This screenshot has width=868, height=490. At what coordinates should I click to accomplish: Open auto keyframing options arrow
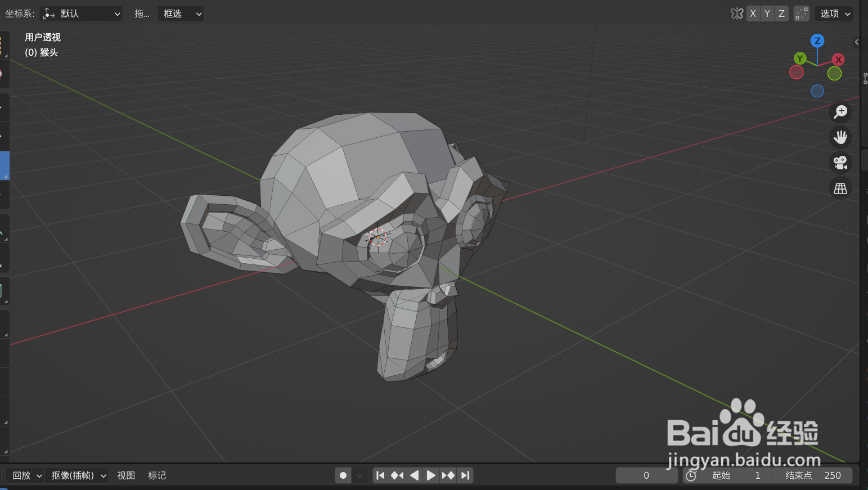(360, 475)
